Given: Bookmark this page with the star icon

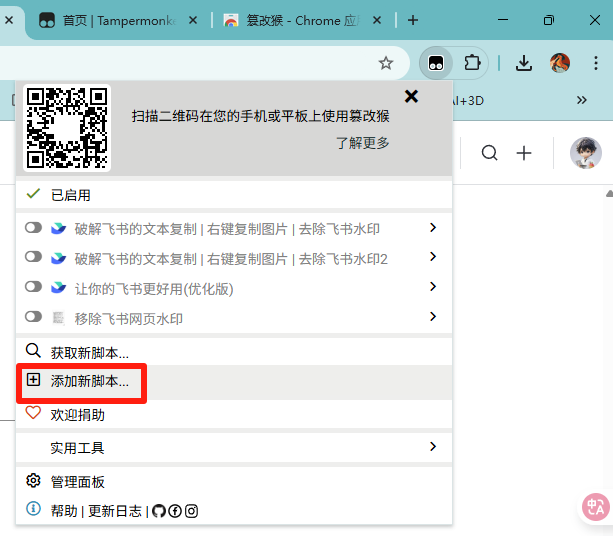Looking at the screenshot, I should click(386, 63).
